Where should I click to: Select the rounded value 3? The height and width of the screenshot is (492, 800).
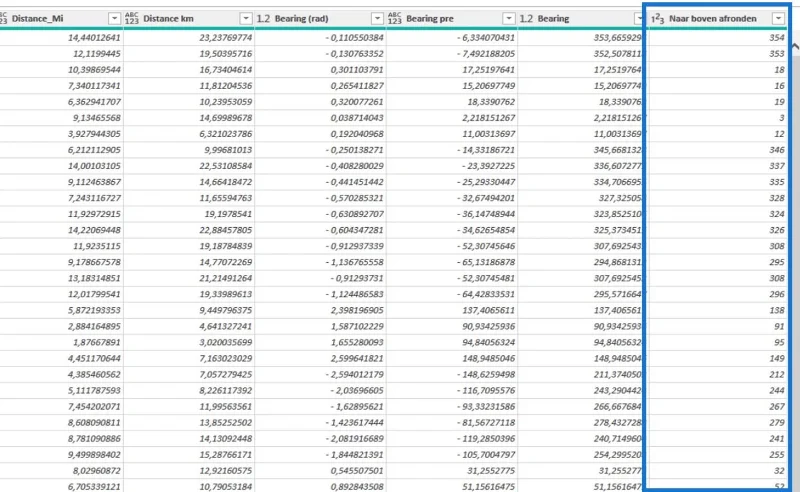coord(782,118)
